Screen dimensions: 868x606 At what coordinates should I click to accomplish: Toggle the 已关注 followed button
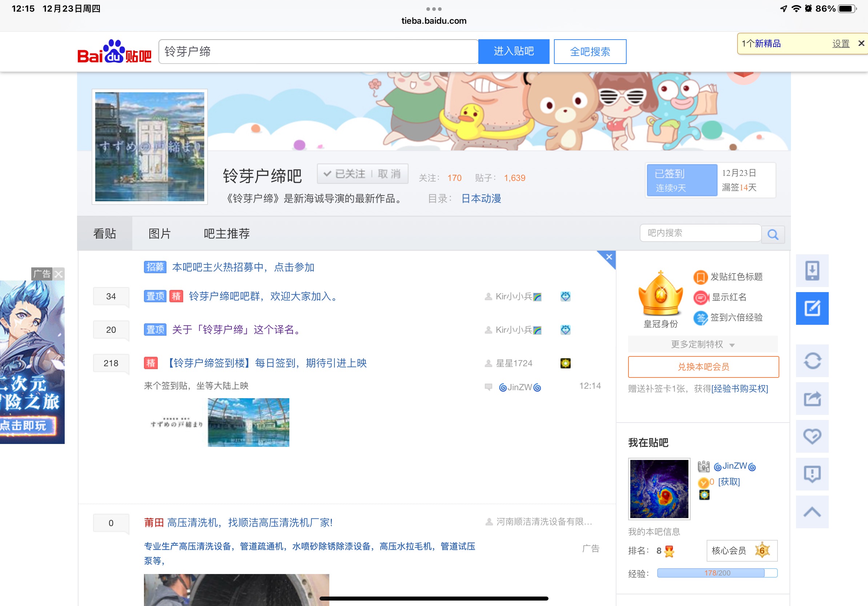[345, 174]
